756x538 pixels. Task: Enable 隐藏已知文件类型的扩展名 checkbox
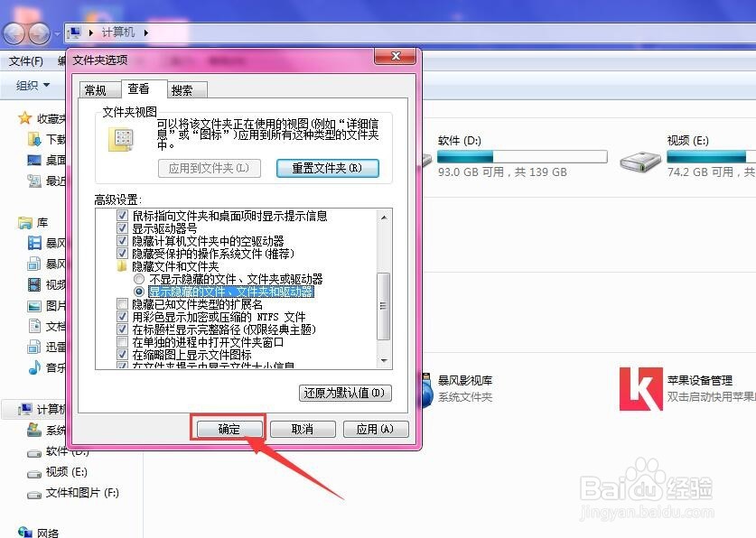pos(123,304)
